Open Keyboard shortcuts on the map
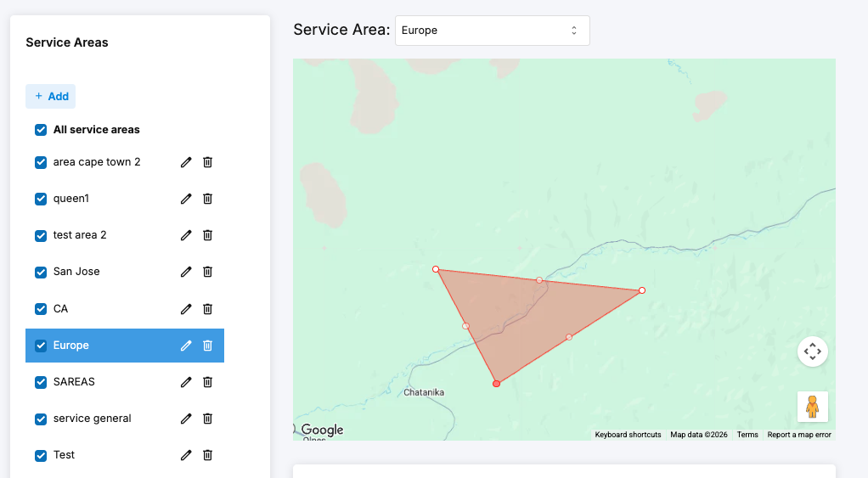 click(628, 435)
